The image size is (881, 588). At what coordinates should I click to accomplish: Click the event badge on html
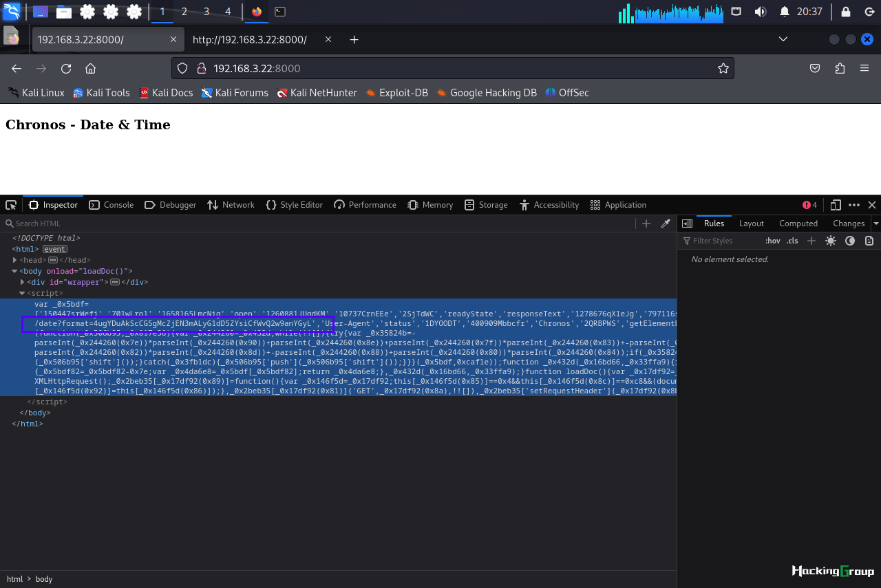[55, 249]
